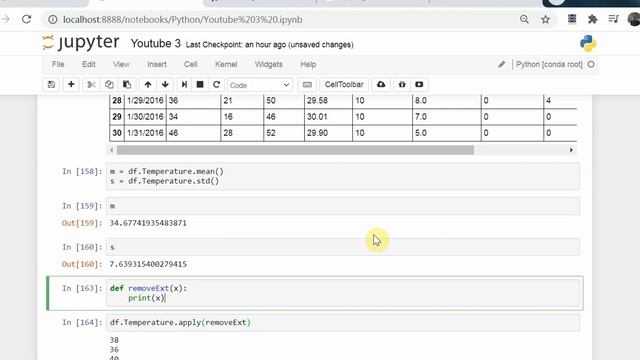Viewport: 640px width, 360px height.
Task: Open the cell type Code dropdown
Action: pos(260,85)
